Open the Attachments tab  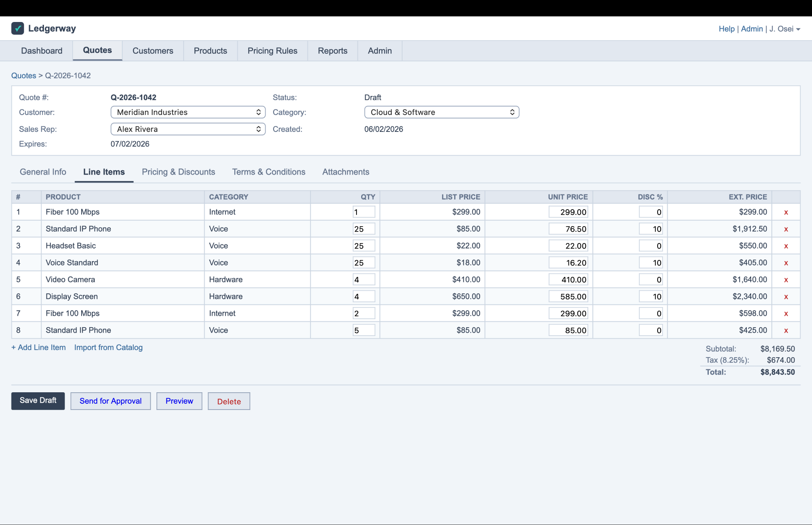pos(346,172)
